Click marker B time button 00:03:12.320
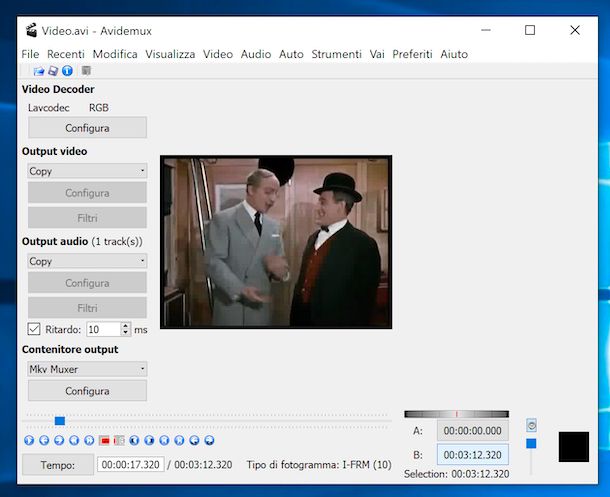 coord(473,455)
